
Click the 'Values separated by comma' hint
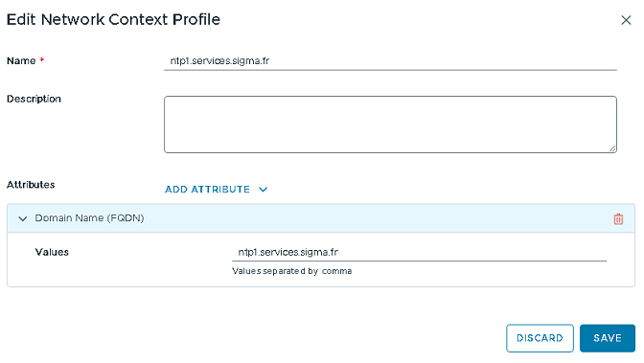pyautogui.click(x=292, y=271)
